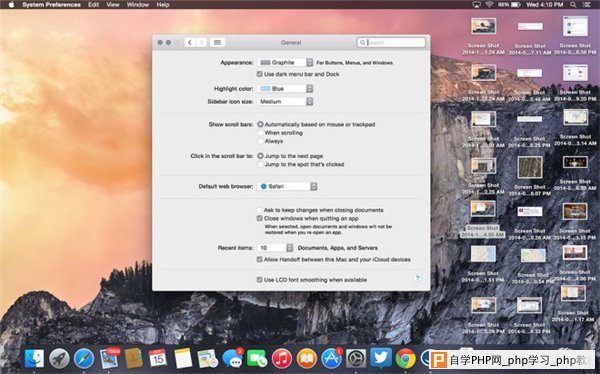Click the Search field in Preferences
The width and height of the screenshot is (600, 374).
click(x=391, y=42)
